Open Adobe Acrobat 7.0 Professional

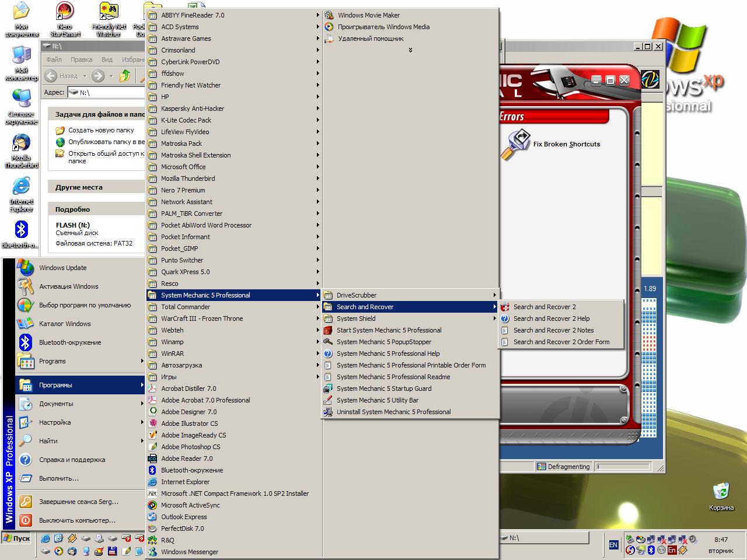[234, 400]
